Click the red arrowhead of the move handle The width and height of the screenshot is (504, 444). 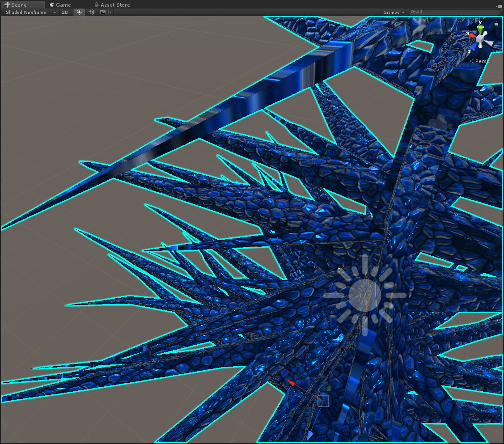(x=291, y=383)
